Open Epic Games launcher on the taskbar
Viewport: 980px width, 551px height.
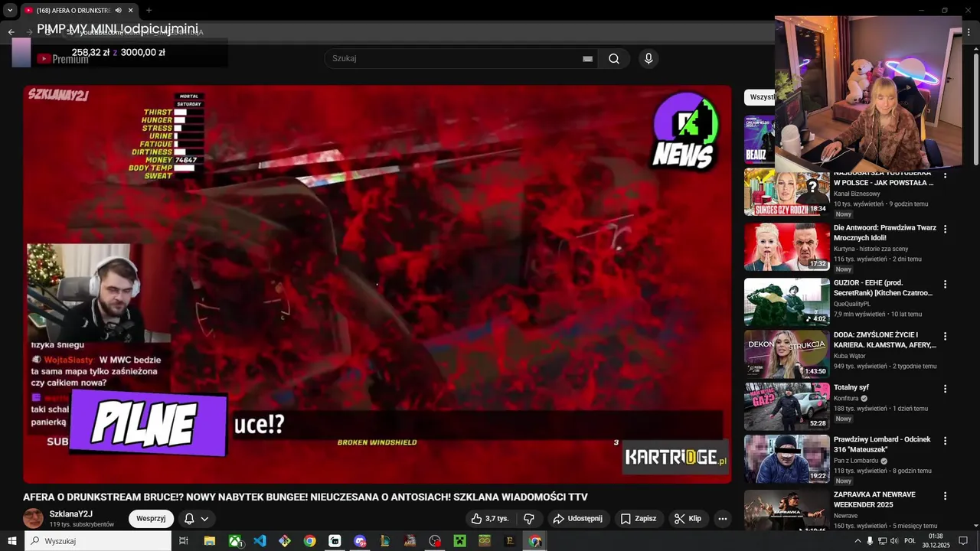tap(510, 541)
